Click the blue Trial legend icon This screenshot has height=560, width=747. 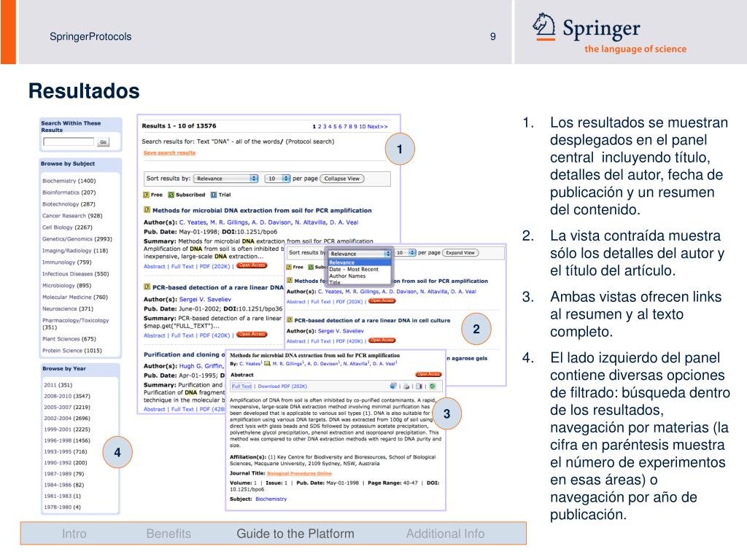214,195
